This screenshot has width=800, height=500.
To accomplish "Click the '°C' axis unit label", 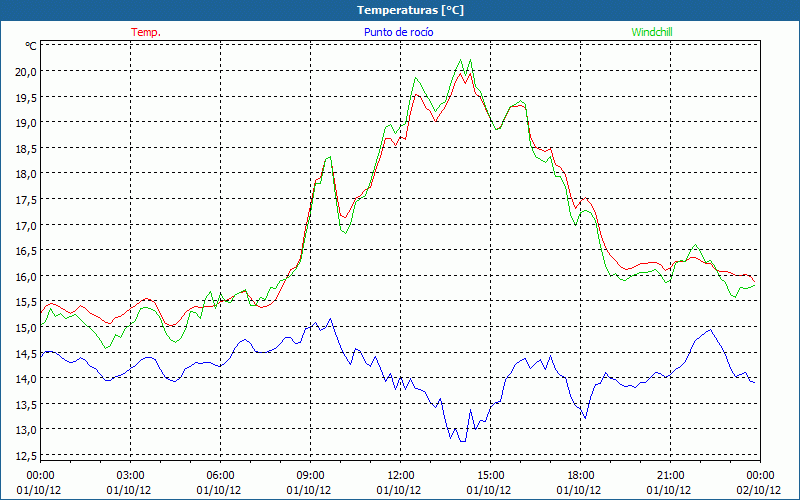I will pyautogui.click(x=31, y=46).
